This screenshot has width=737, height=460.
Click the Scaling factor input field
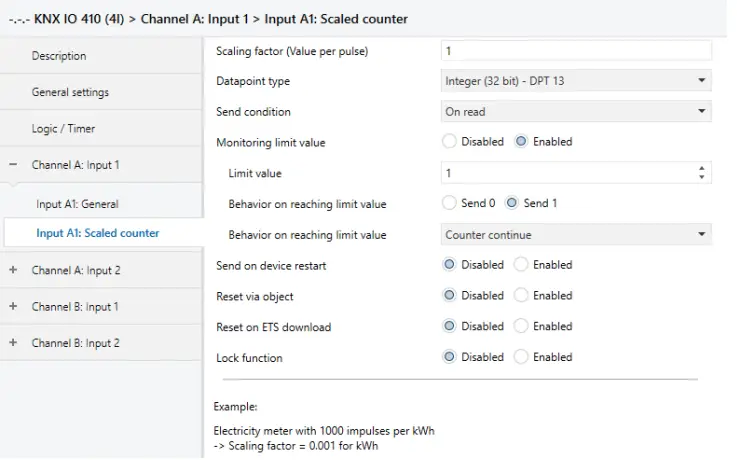(x=576, y=50)
